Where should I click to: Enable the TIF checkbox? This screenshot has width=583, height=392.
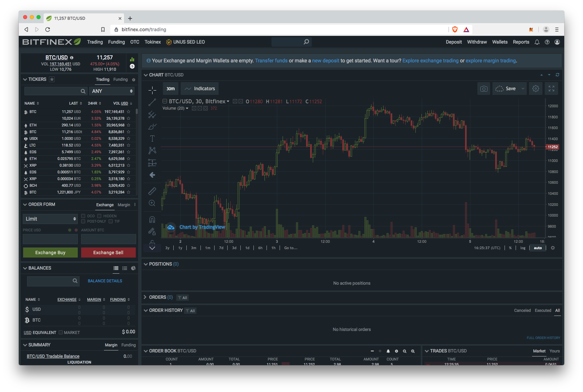pos(111,221)
